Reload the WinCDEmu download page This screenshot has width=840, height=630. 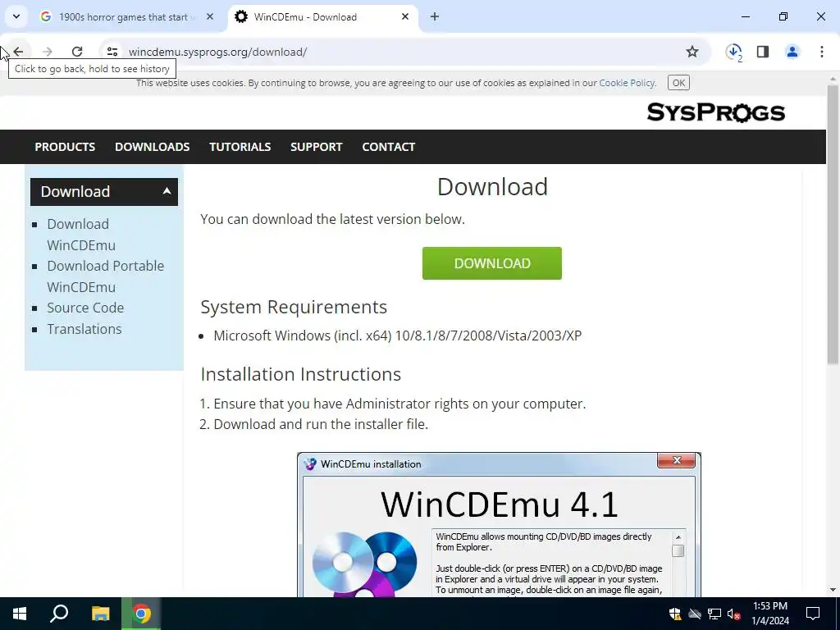point(77,52)
